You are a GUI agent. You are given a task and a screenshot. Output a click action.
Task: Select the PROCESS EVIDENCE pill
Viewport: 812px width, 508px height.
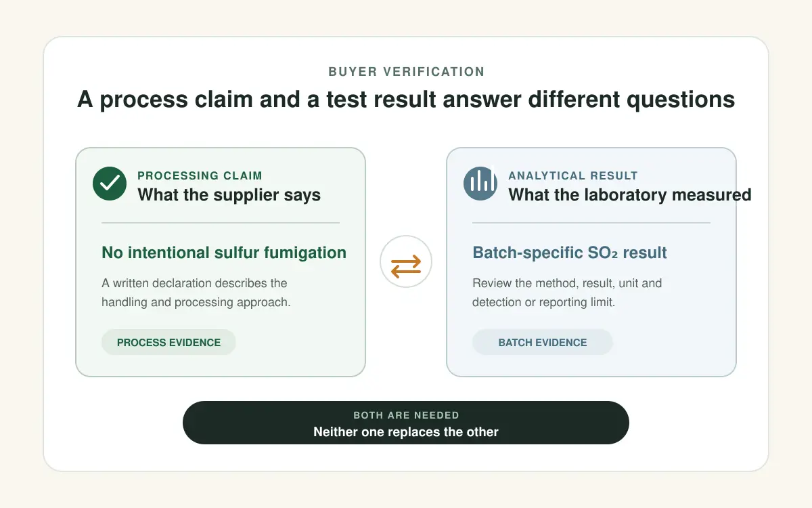click(x=168, y=342)
